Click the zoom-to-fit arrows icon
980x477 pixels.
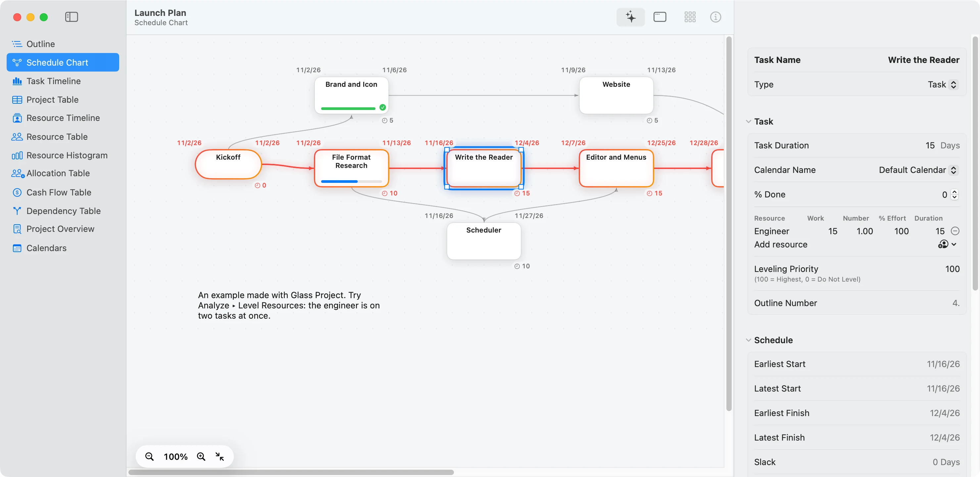(220, 456)
